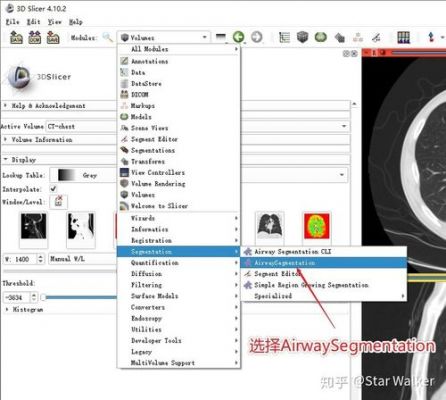Choose Airway Segmentation CLI in the submenu
Image resolution: width=446 pixels, height=400 pixels.
click(x=324, y=251)
